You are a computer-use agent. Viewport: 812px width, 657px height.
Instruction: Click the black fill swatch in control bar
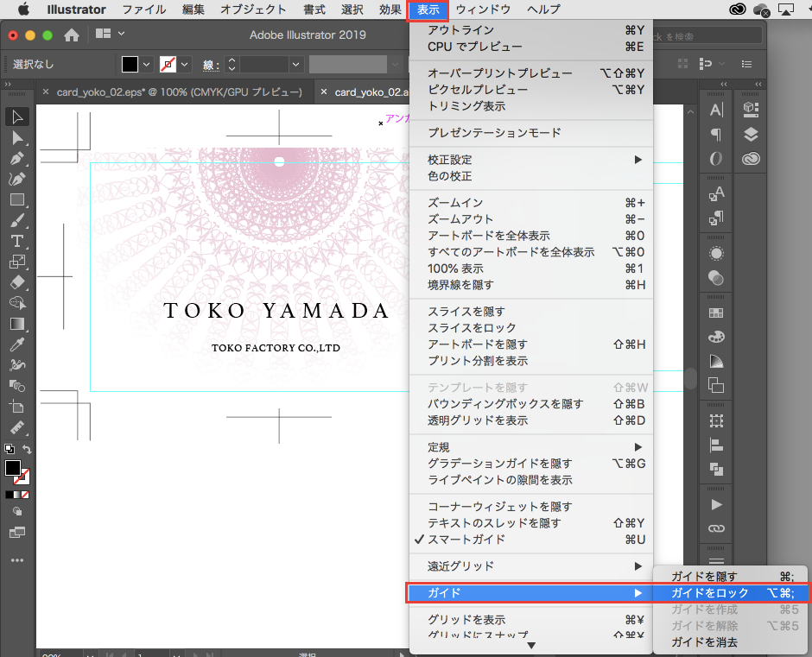[130, 65]
